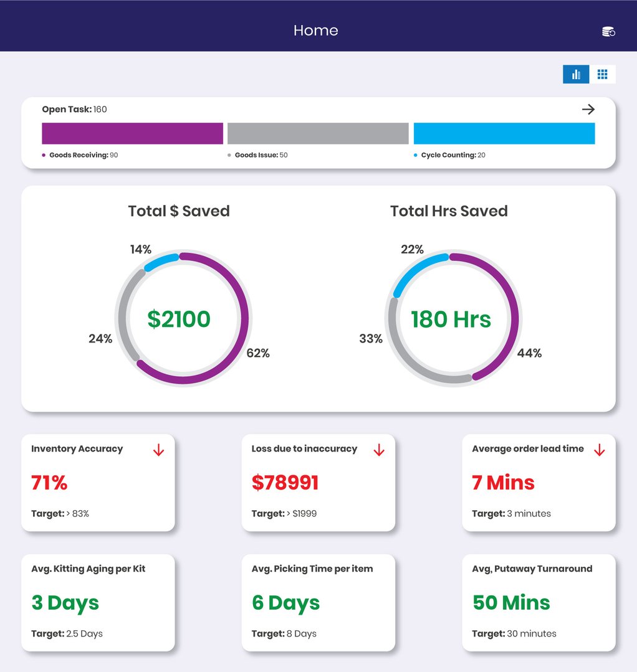
Task: Click the red arrow on Loss due to inaccuracy
Action: [380, 450]
